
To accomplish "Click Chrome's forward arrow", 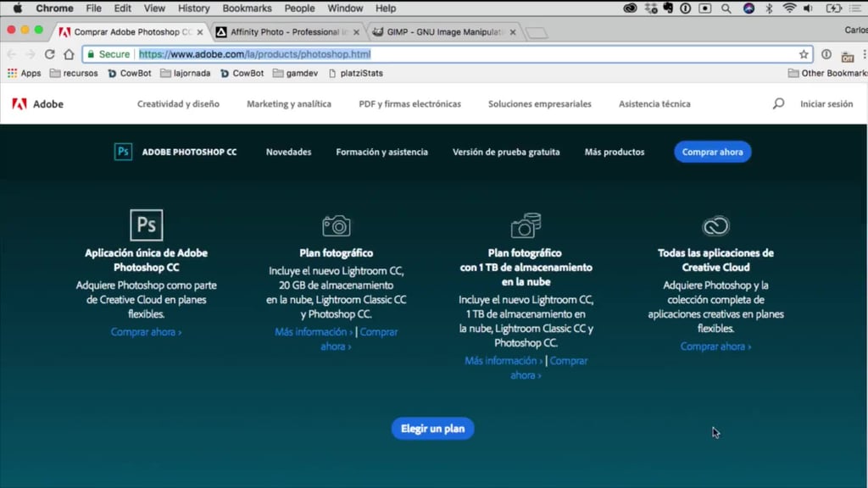I will (x=31, y=54).
